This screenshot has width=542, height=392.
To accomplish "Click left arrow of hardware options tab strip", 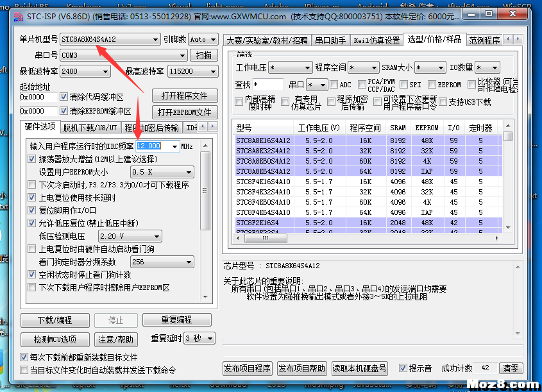I will point(203,126).
